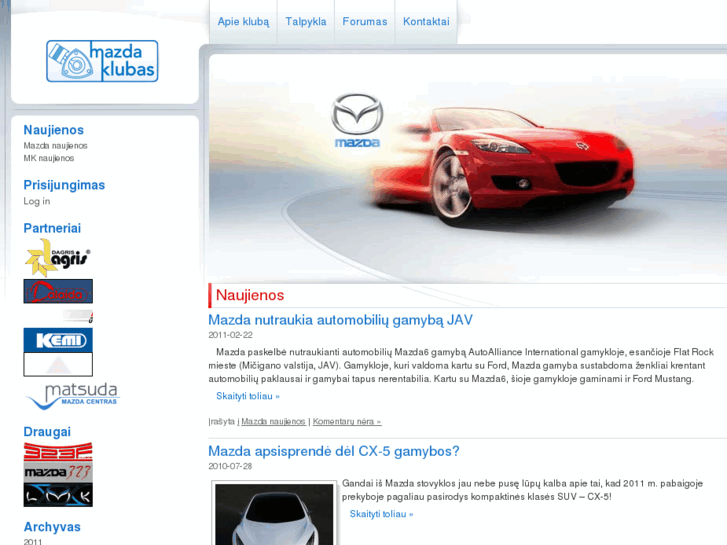Open the KEMI partner logo

click(x=58, y=340)
